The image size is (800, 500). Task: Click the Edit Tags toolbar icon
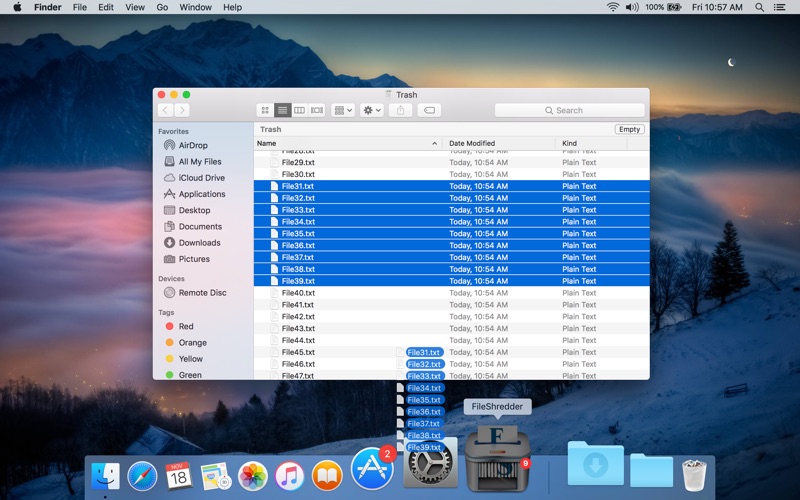[429, 110]
